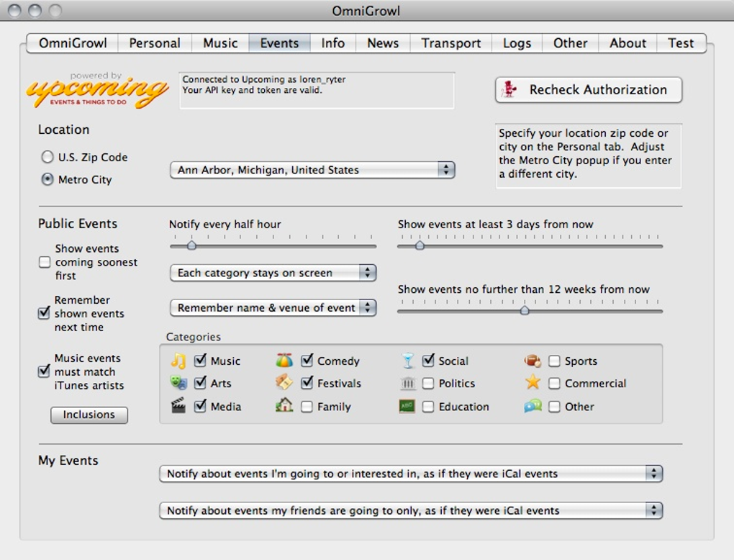Check the Family category checkbox
This screenshot has width=734, height=560.
307,407
